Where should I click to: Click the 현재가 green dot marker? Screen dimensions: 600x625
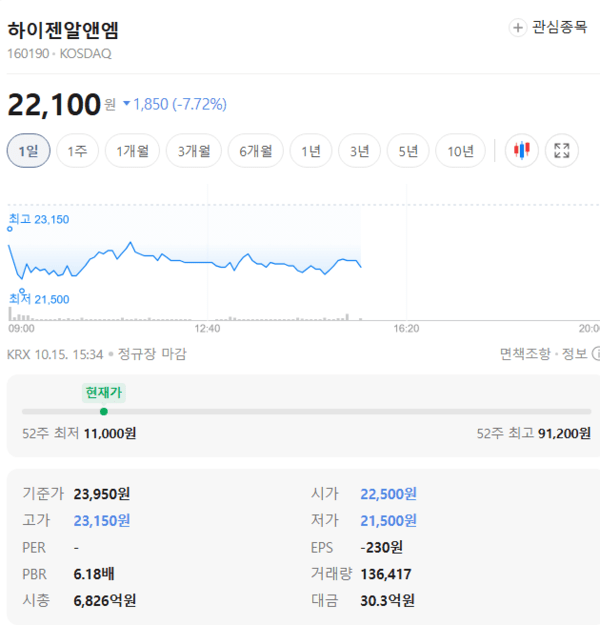click(x=104, y=412)
